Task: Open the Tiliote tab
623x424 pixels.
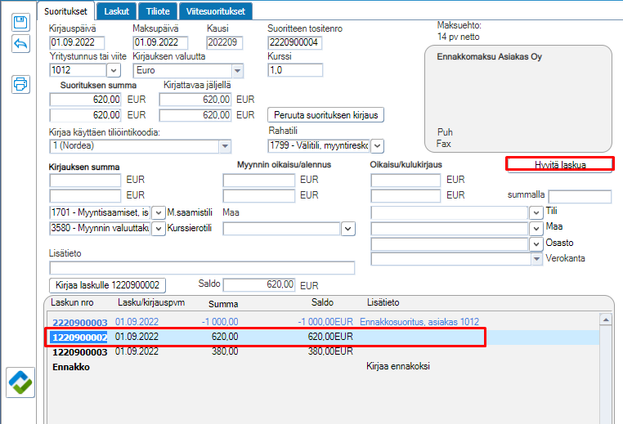Action: (x=158, y=11)
